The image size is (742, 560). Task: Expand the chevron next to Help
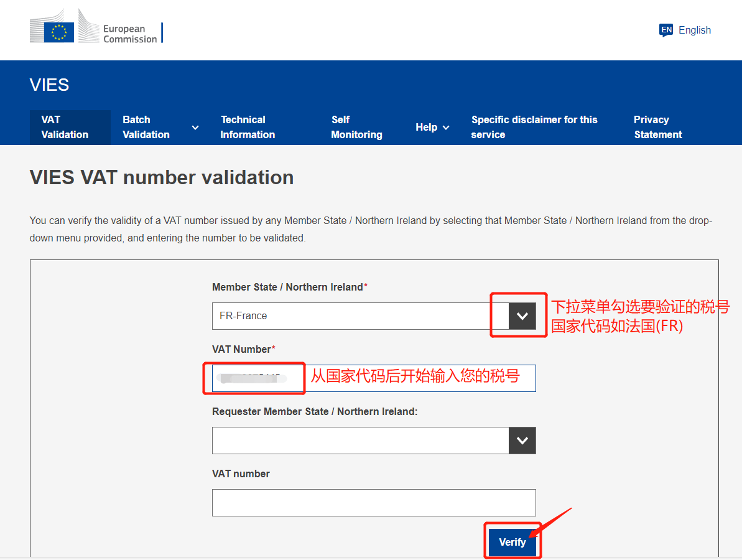pyautogui.click(x=446, y=128)
